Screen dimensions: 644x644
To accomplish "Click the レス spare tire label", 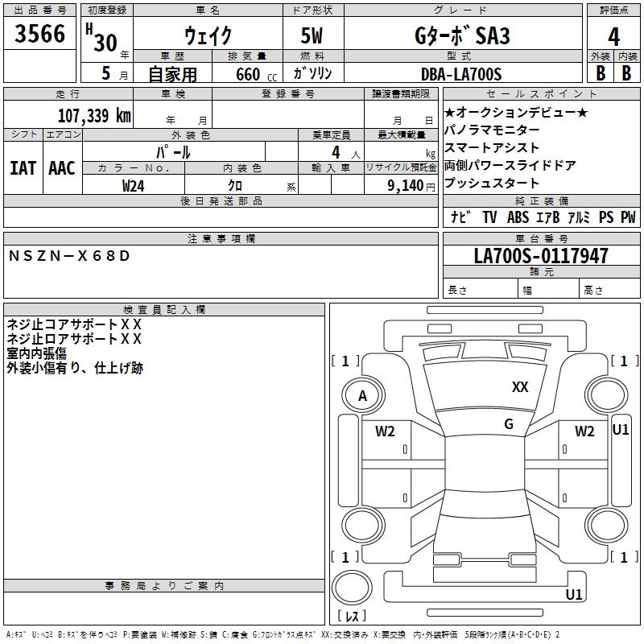I will pyautogui.click(x=352, y=615).
